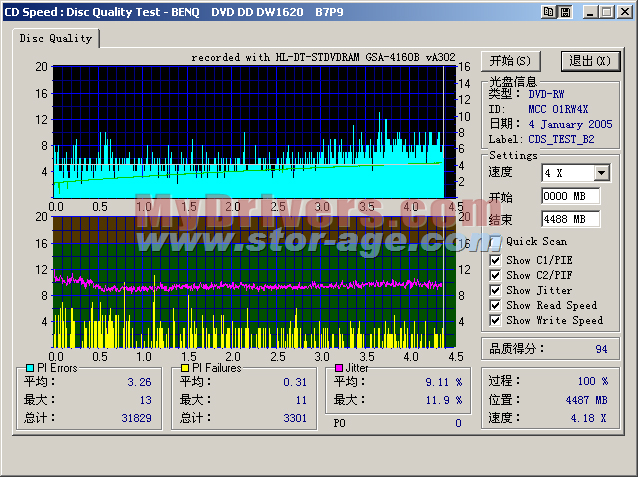Enable the Quick Scan checkbox
This screenshot has height=477, width=638.
coord(496,242)
